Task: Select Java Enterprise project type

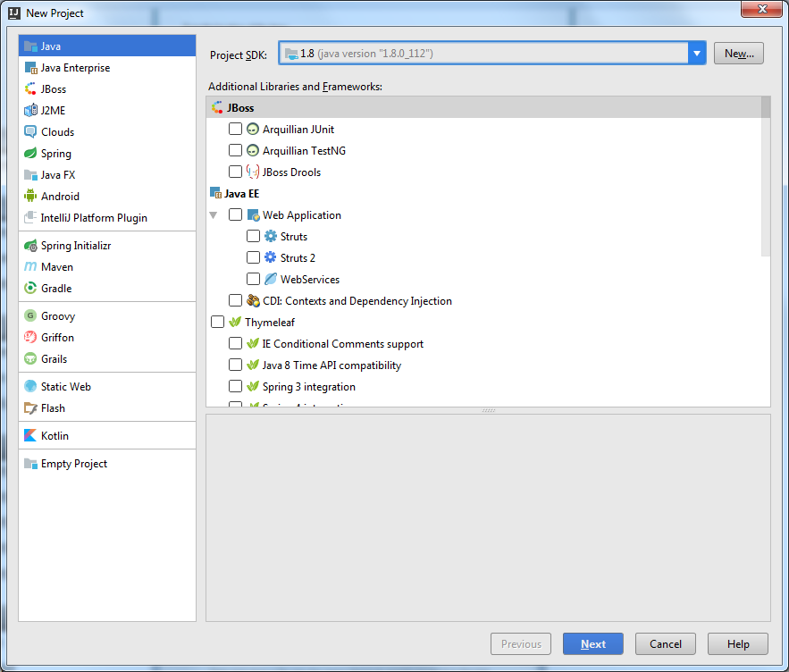Action: pyautogui.click(x=107, y=67)
